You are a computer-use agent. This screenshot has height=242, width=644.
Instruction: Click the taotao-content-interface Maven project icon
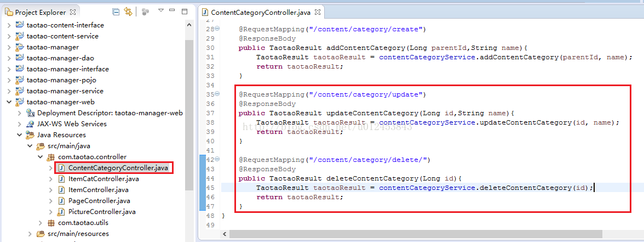(x=19, y=25)
